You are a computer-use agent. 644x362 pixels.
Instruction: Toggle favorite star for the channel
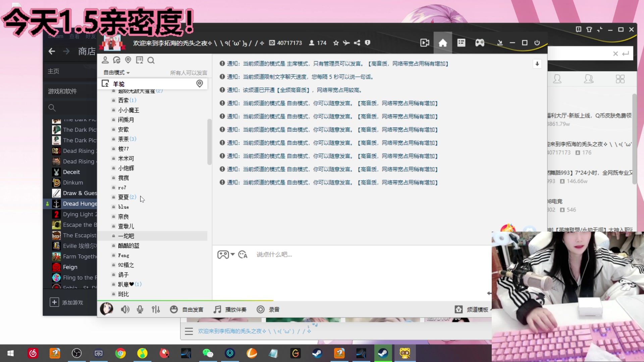pos(336,43)
